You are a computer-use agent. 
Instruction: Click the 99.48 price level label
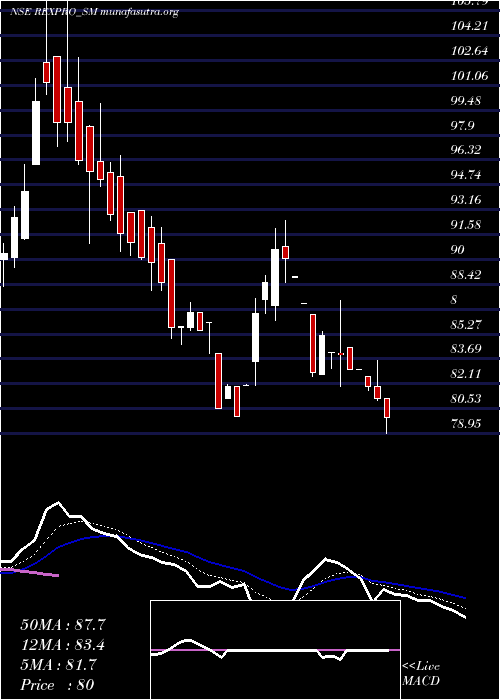(x=466, y=101)
